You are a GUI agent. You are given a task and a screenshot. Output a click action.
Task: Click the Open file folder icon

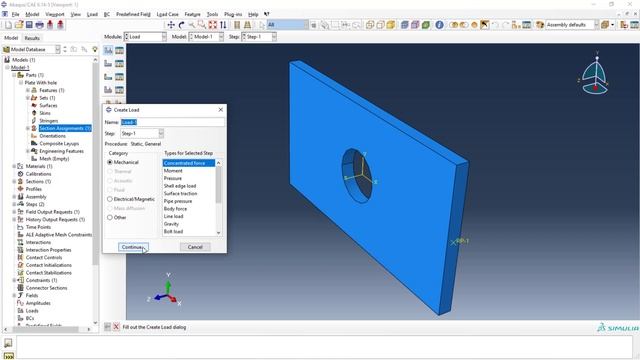[x=19, y=25]
